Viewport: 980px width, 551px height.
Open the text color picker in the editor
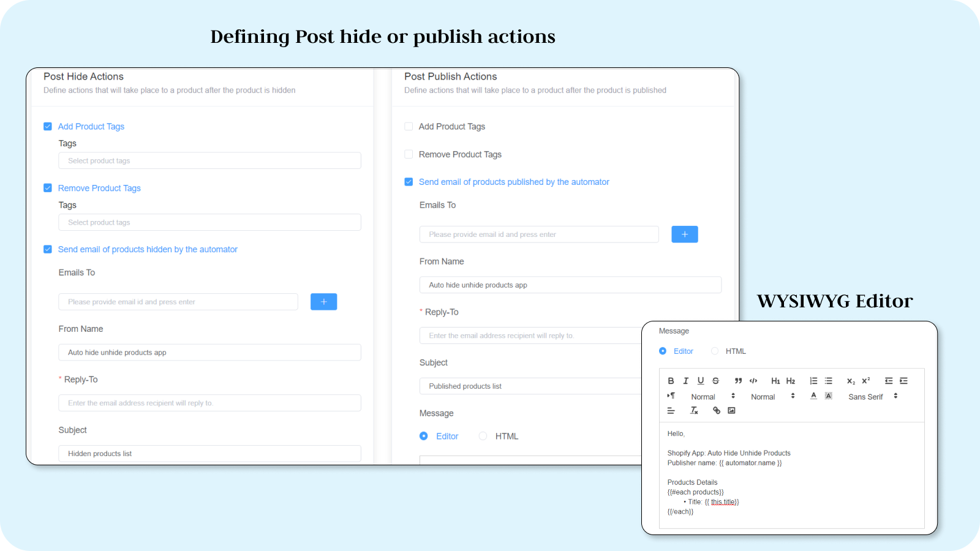click(x=813, y=396)
